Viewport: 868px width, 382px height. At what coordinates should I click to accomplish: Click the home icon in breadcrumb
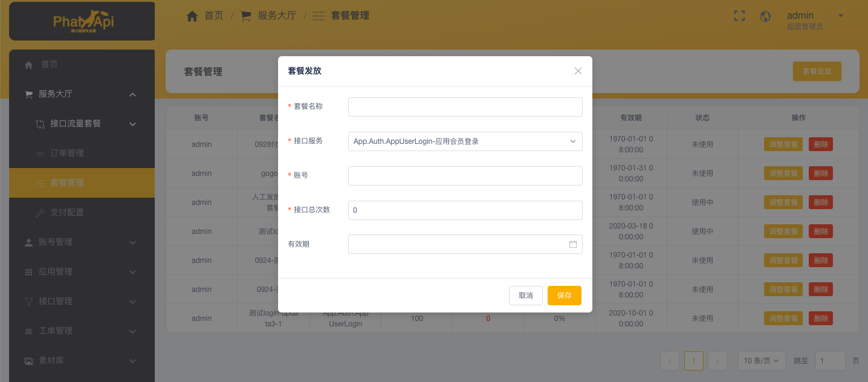pos(192,16)
